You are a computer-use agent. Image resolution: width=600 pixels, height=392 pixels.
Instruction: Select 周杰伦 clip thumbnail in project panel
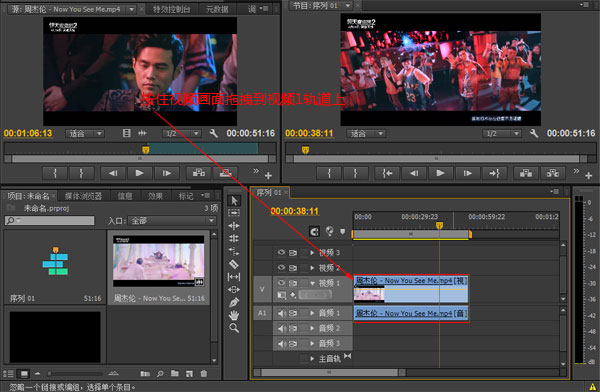pyautogui.click(x=158, y=261)
